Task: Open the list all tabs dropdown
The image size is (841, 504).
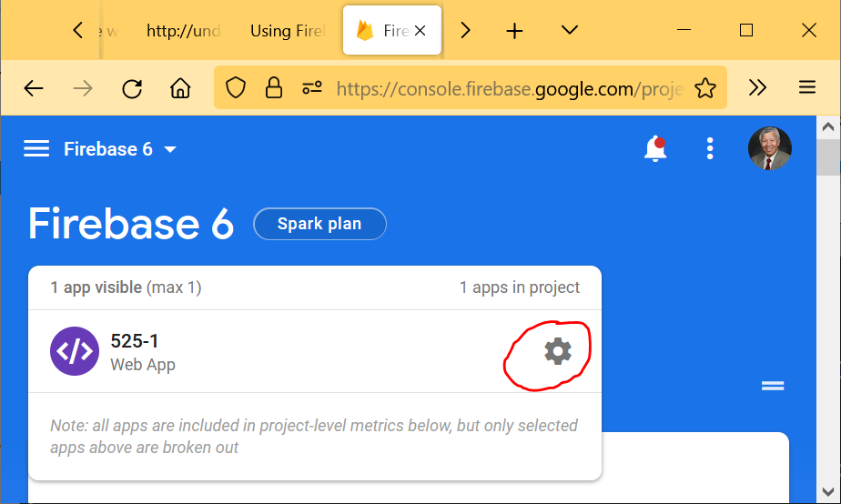Action: [x=570, y=30]
